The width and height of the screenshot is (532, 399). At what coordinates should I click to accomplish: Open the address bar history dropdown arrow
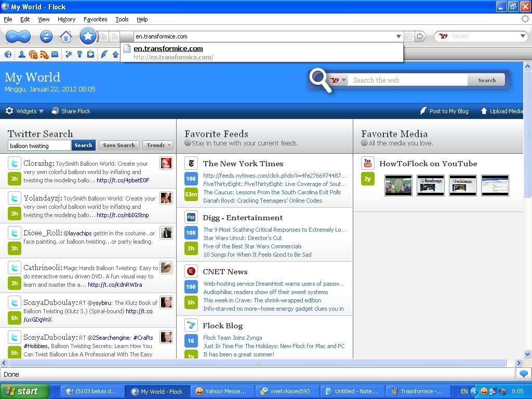[398, 36]
